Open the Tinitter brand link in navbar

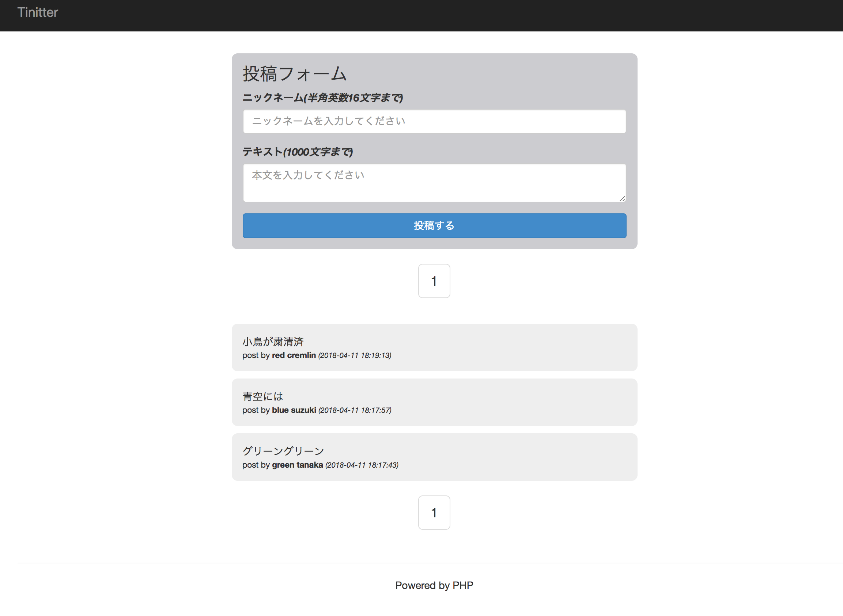point(38,12)
